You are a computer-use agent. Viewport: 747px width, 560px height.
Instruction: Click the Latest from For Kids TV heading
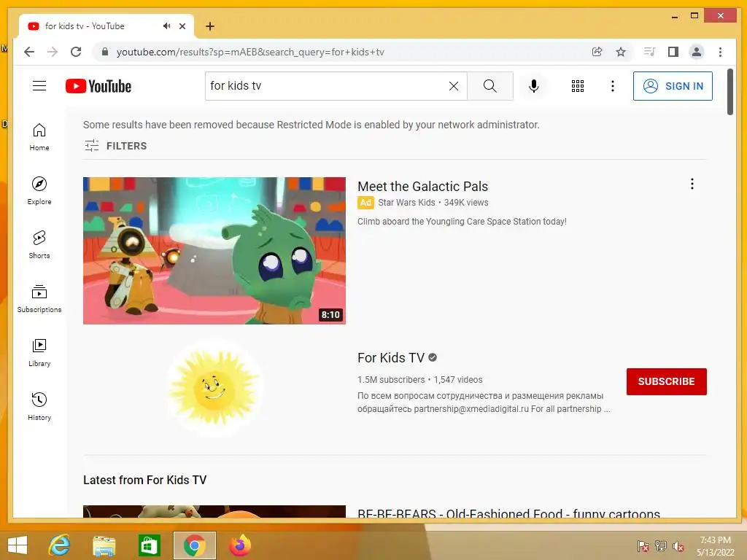click(145, 480)
